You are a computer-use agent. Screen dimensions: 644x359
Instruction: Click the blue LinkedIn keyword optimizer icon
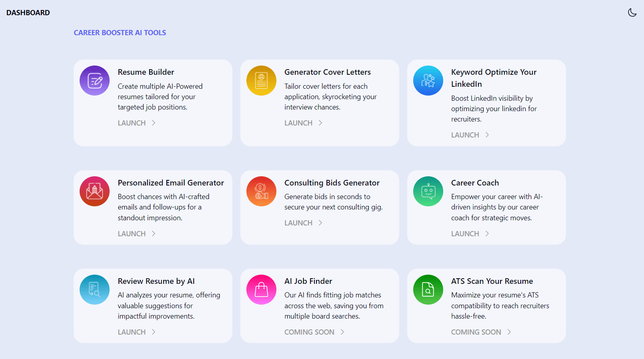coord(428,81)
